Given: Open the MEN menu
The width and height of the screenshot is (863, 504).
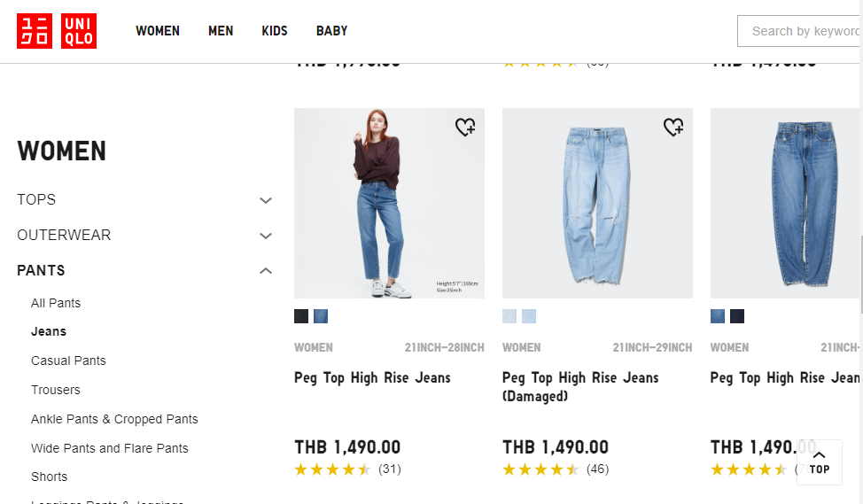Looking at the screenshot, I should [x=221, y=31].
